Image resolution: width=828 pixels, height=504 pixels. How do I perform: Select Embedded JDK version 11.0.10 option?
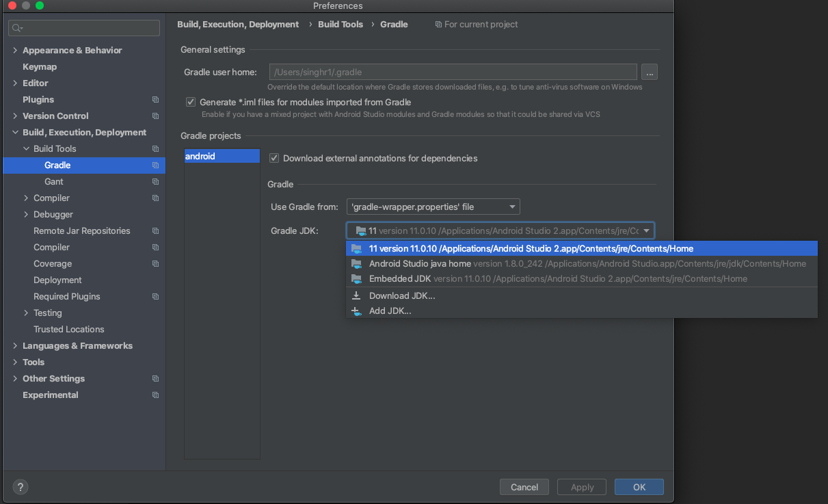[557, 279]
